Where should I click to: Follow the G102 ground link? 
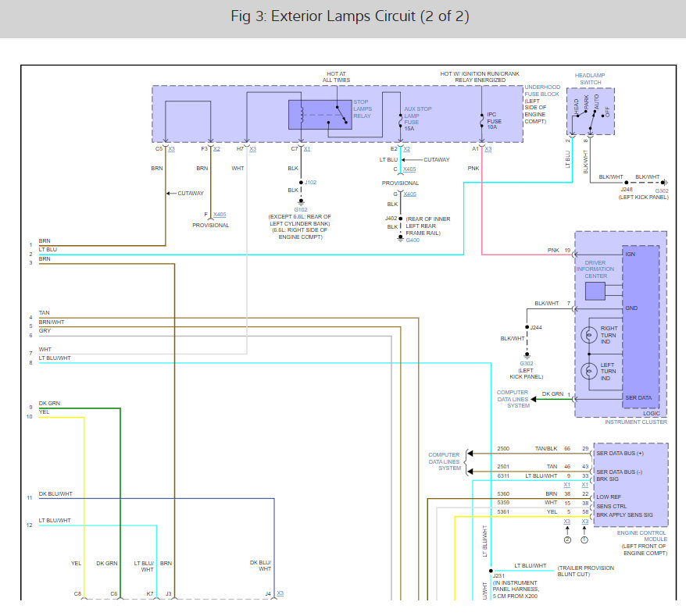(301, 210)
